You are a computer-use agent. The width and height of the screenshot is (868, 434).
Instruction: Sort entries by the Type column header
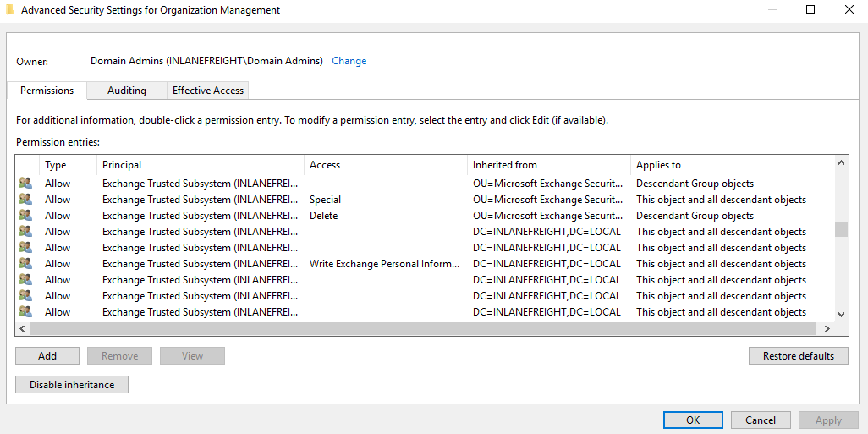point(56,165)
